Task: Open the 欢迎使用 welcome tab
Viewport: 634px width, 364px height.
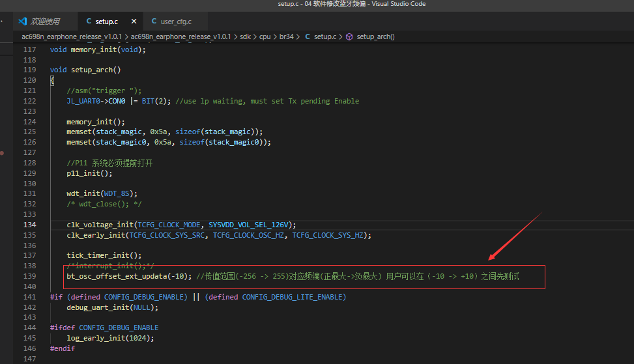Action: pyautogui.click(x=45, y=21)
